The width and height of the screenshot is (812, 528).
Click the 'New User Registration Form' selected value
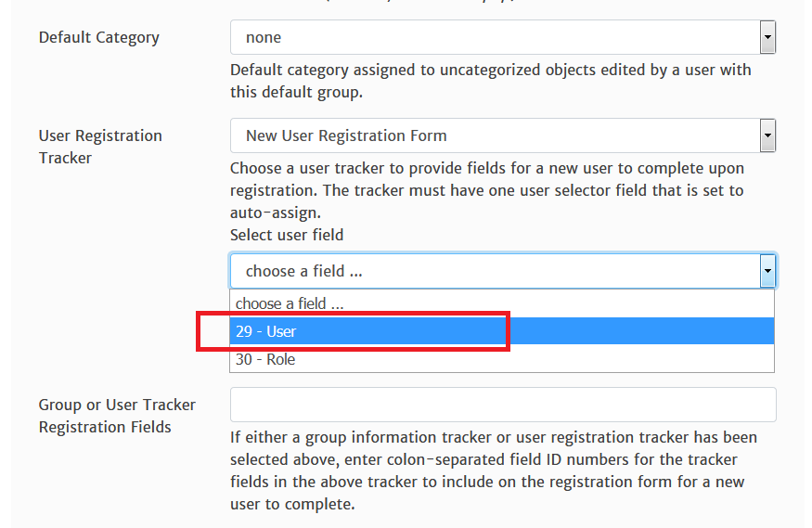point(346,135)
